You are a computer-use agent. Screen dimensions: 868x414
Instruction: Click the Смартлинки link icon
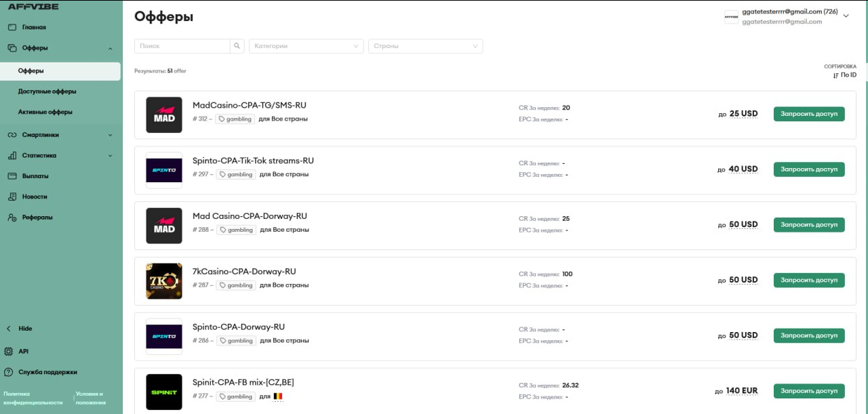[12, 135]
